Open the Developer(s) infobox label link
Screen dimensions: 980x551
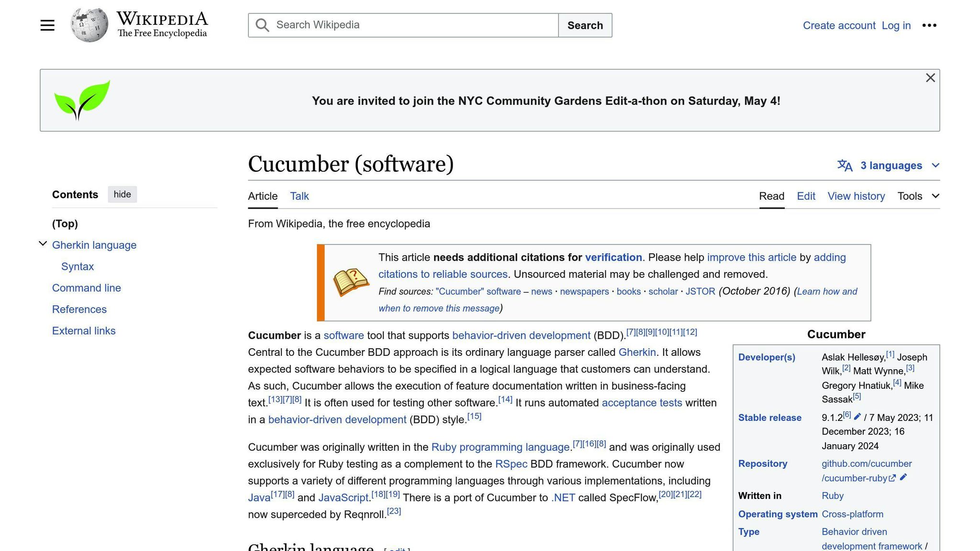click(767, 357)
